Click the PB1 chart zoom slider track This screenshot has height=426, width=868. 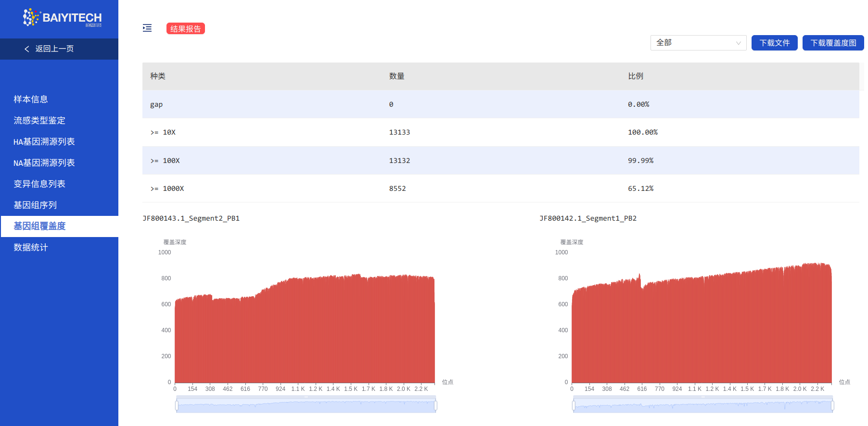coord(306,405)
